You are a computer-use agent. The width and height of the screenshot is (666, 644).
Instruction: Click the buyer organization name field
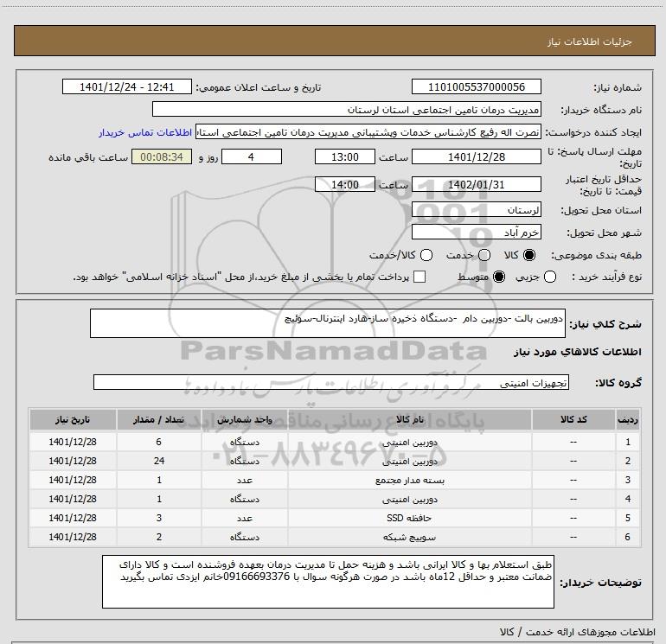click(x=347, y=110)
